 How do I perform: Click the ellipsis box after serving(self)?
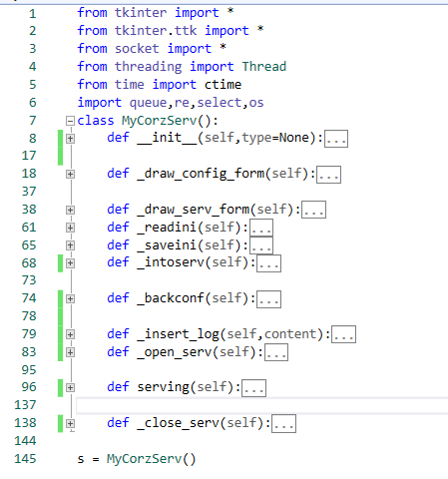click(x=253, y=388)
